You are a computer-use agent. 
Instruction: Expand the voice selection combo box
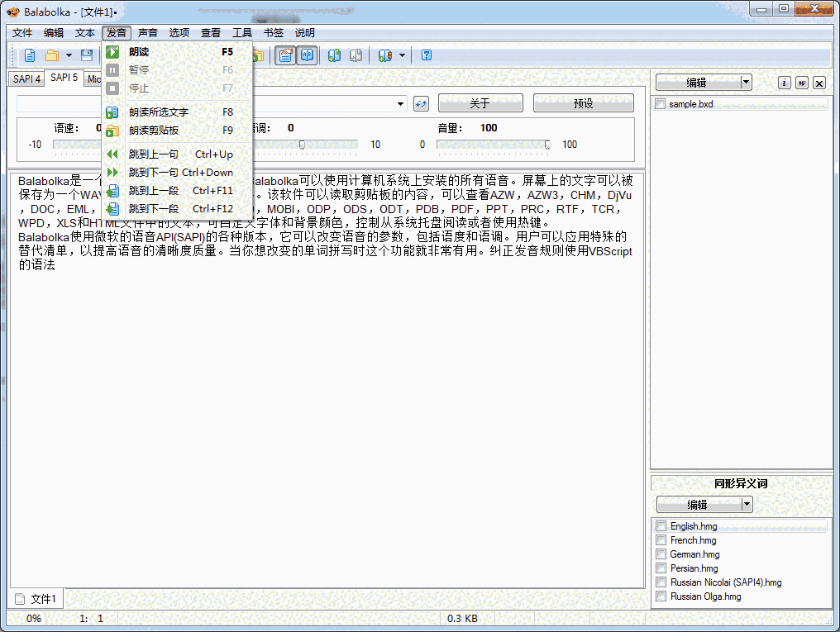400,104
